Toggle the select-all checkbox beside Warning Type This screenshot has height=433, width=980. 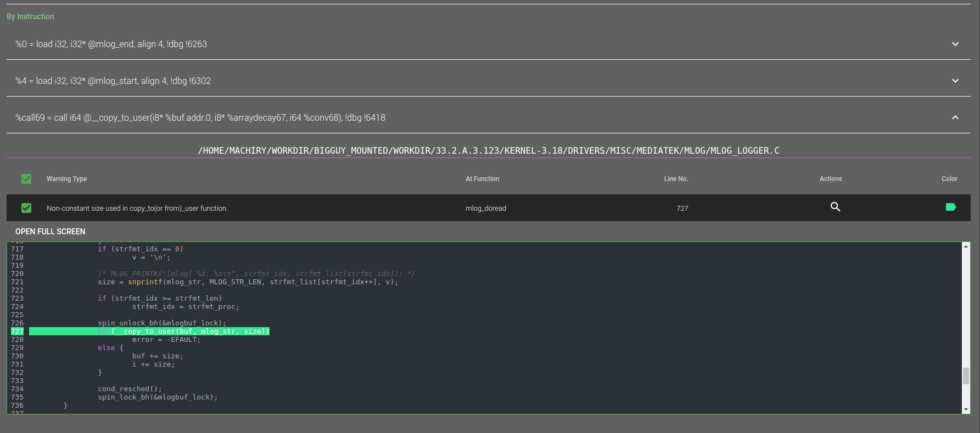(x=26, y=179)
